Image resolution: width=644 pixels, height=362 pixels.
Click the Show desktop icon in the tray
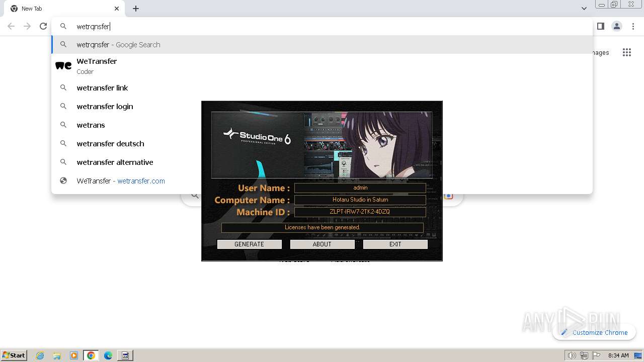638,355
